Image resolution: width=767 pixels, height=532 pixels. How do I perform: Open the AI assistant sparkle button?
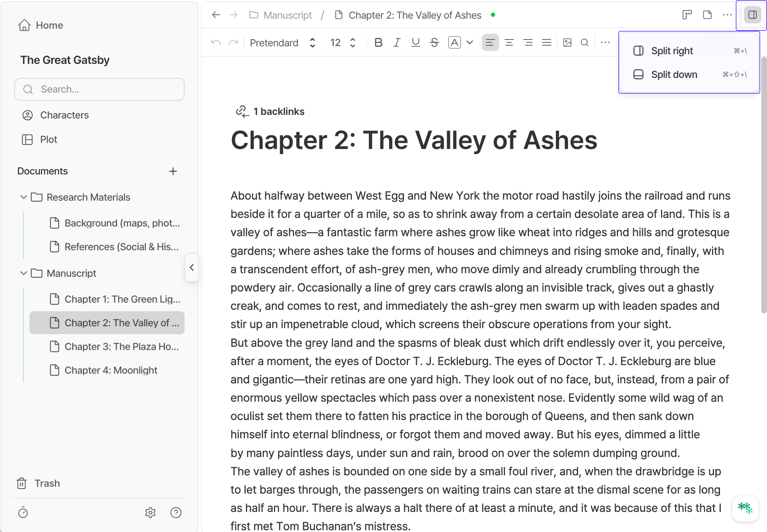click(745, 508)
